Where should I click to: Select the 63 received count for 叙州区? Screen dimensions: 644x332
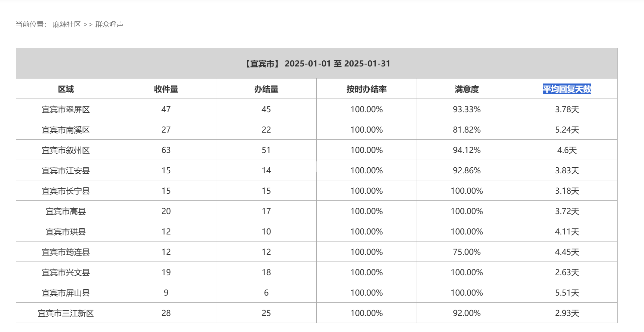(x=166, y=150)
